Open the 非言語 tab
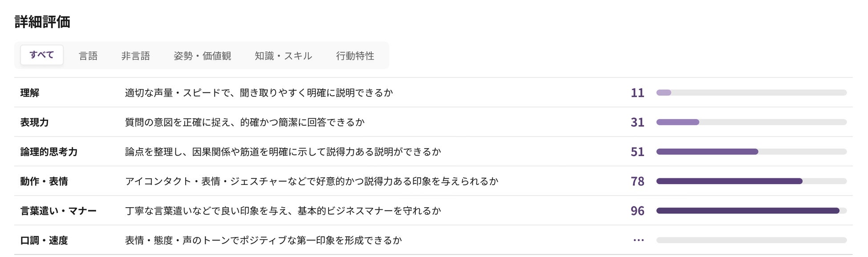Viewport: 868px width, 257px height. click(136, 56)
